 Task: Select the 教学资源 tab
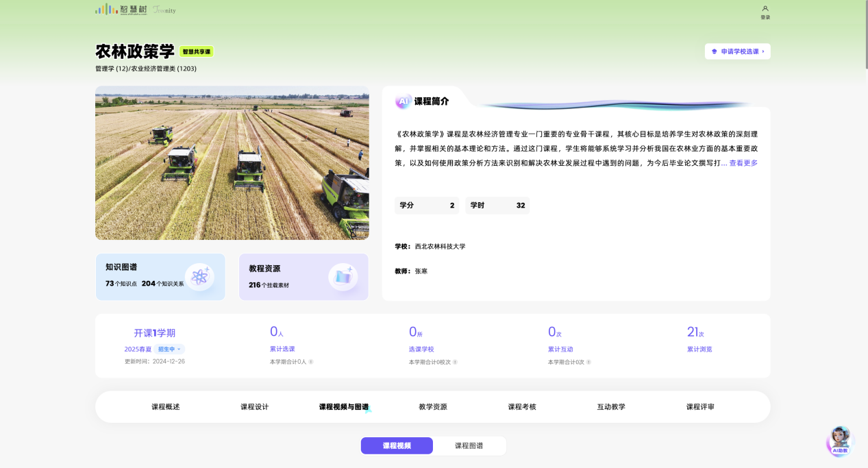click(x=433, y=407)
